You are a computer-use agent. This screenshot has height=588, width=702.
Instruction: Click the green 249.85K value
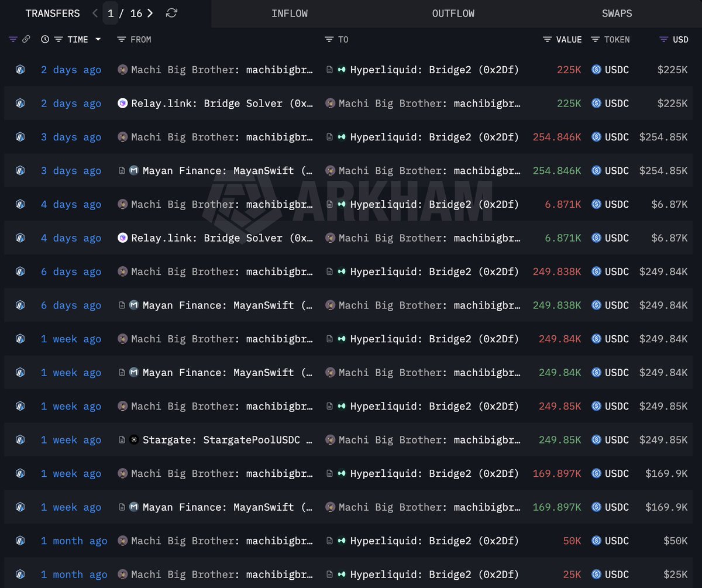point(560,440)
